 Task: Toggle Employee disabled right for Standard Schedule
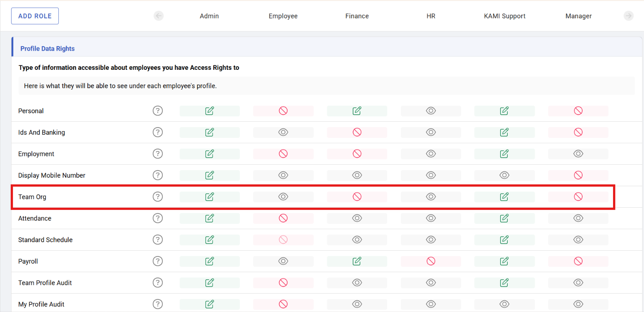283,239
